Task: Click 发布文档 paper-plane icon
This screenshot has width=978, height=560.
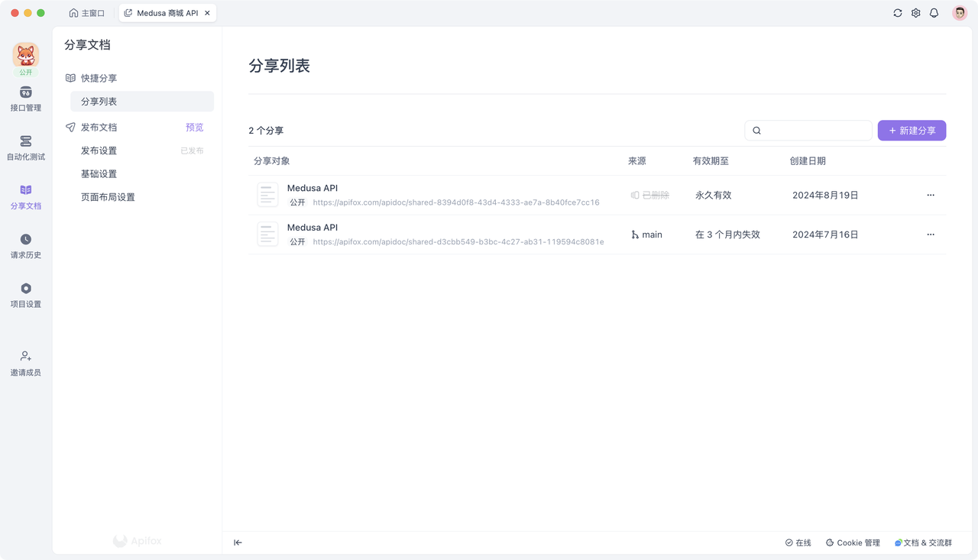Action: click(x=70, y=128)
